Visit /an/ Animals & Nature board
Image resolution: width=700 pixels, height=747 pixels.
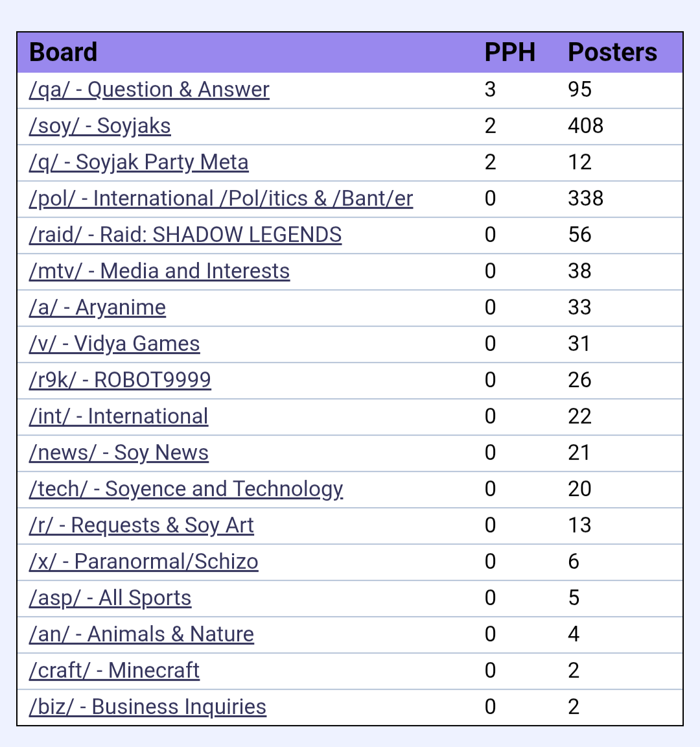[141, 634]
